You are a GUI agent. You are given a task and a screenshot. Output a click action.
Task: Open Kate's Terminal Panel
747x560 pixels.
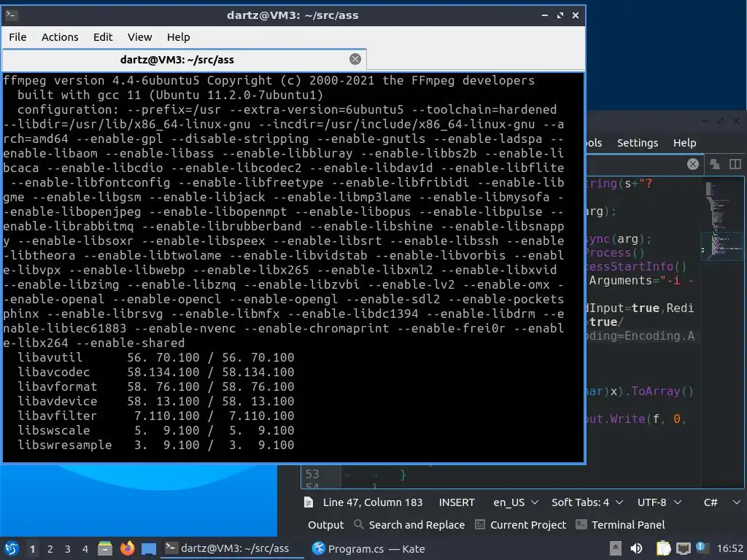coord(620,525)
